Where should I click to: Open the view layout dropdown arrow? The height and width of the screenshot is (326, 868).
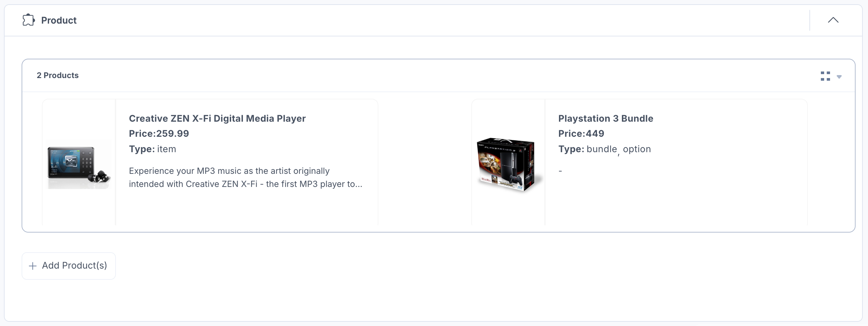[x=839, y=77]
